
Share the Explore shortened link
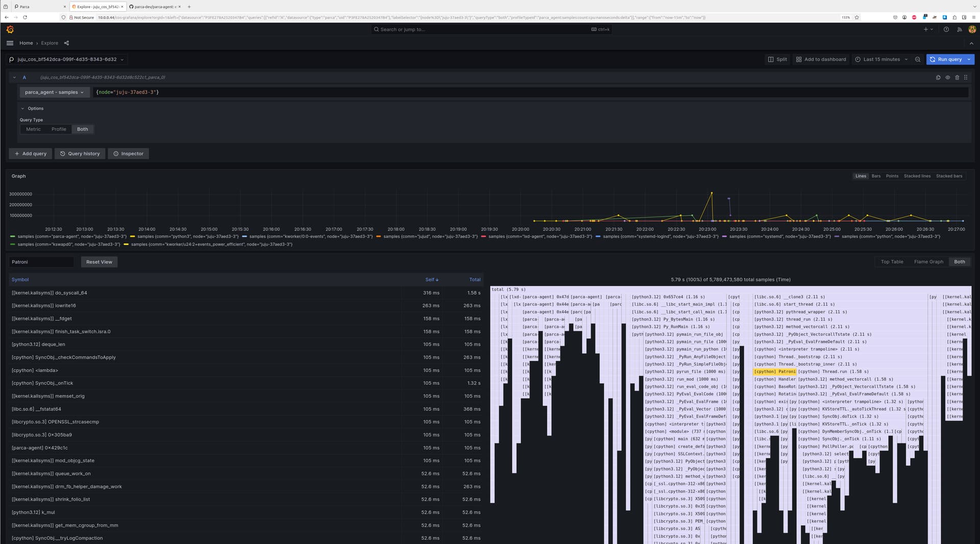point(66,43)
